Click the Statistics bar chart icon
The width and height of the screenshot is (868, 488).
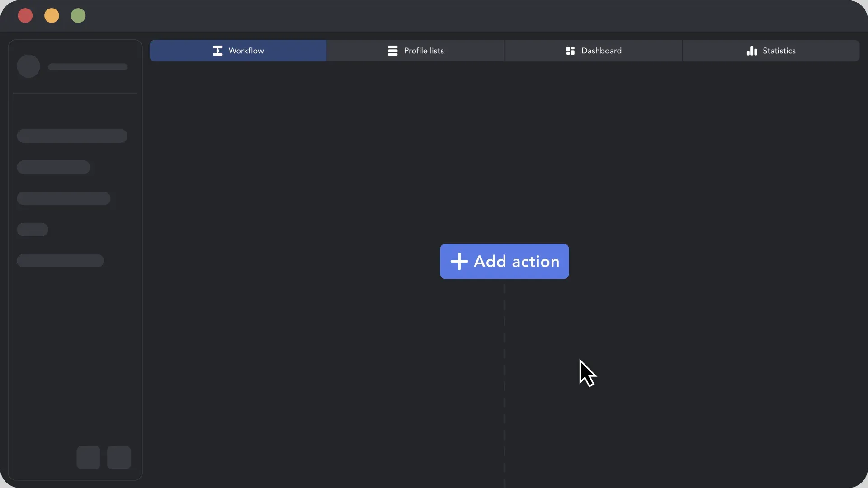click(751, 51)
